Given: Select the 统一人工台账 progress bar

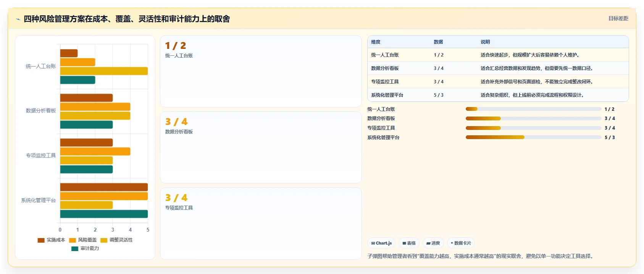Looking at the screenshot, I should [x=533, y=109].
